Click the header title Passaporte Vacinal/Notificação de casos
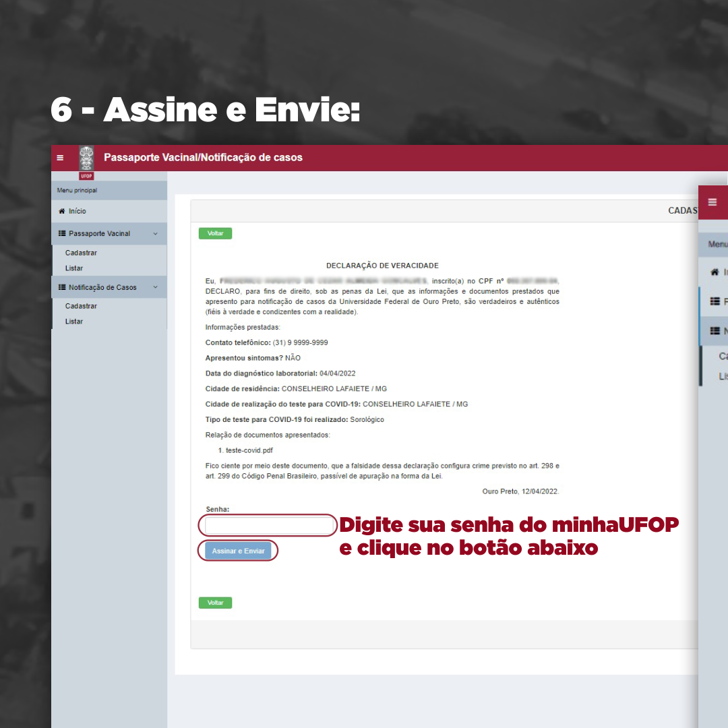 pos(204,158)
